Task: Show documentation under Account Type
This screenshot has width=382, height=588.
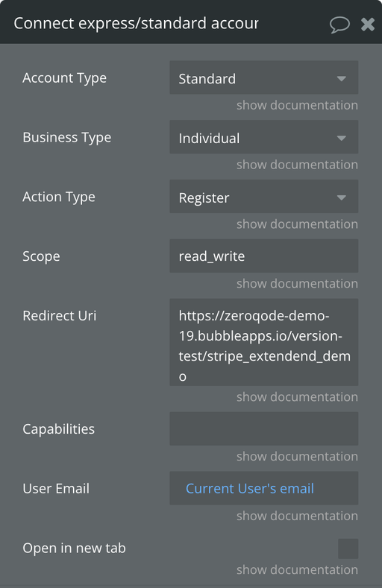Action: (297, 105)
